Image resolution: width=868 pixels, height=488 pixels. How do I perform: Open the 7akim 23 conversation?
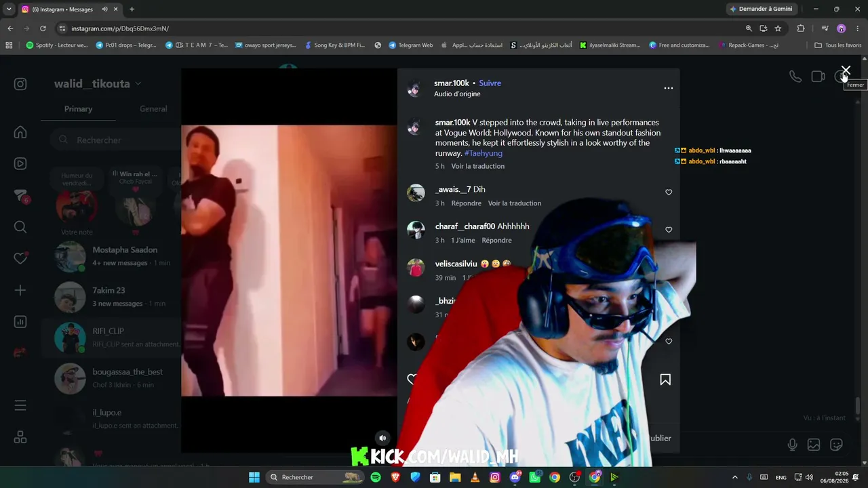coord(112,297)
